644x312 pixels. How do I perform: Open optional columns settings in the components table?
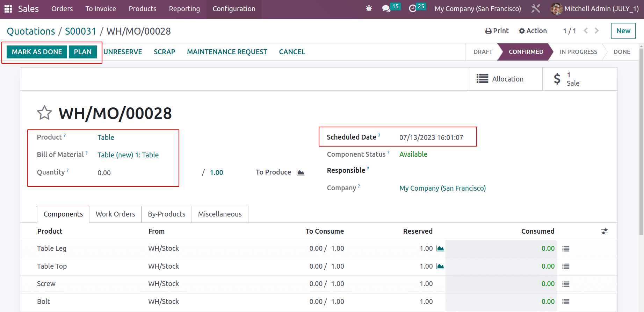[x=605, y=231]
